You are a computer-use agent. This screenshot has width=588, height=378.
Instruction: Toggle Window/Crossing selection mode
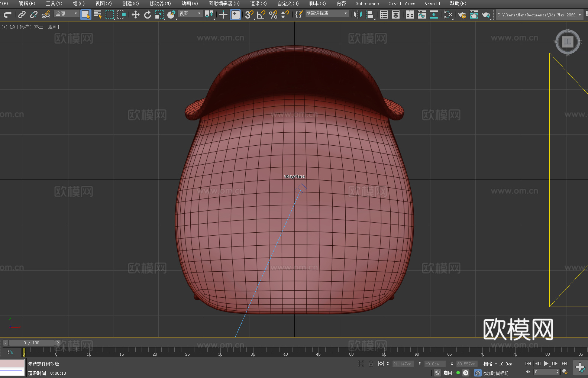tap(122, 14)
